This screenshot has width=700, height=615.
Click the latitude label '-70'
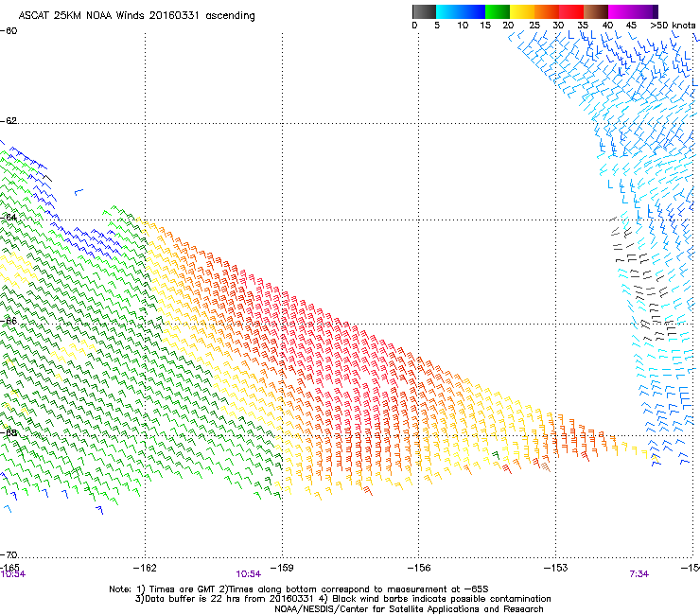[9, 555]
